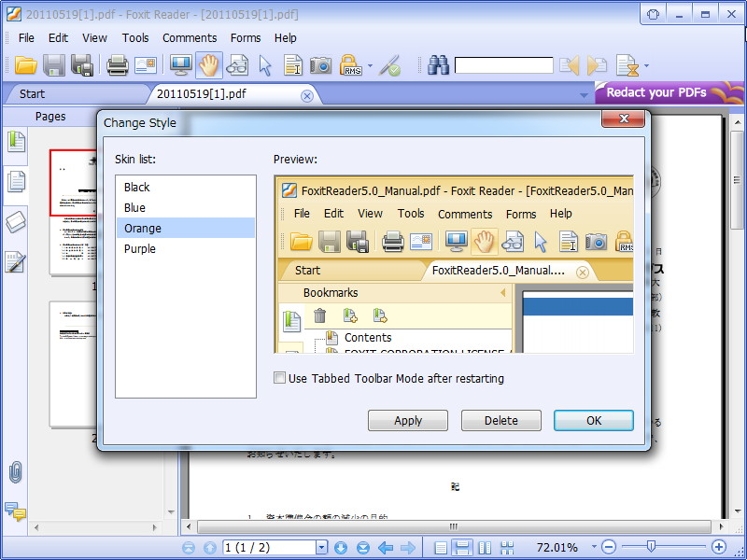This screenshot has width=747, height=560.
Task: Switch to continuous page layout
Action: pyautogui.click(x=462, y=548)
